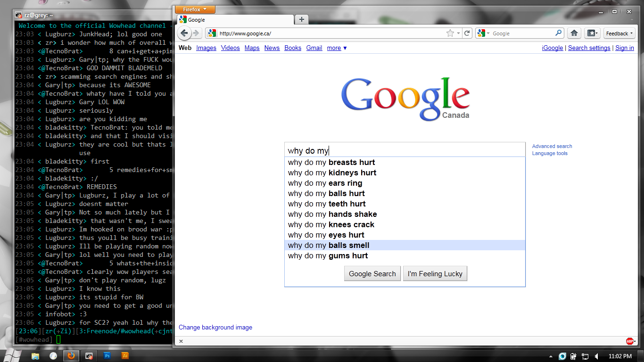
Task: Open the search engine selector dropdown
Action: (x=484, y=33)
